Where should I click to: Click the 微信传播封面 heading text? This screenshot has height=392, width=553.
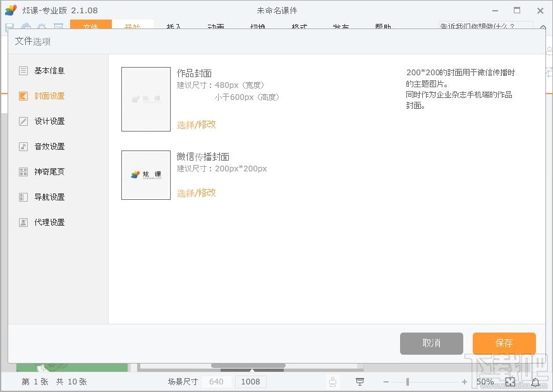point(203,156)
